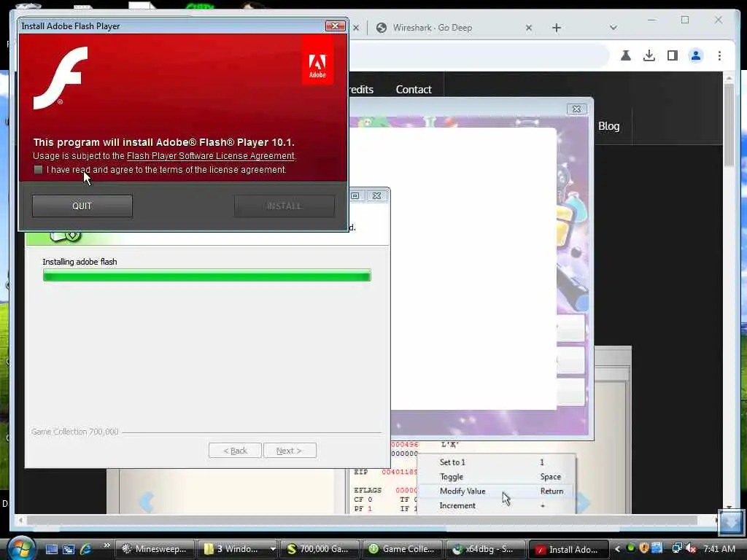Open a new browser tab
The width and height of the screenshot is (747, 560).
(x=557, y=28)
